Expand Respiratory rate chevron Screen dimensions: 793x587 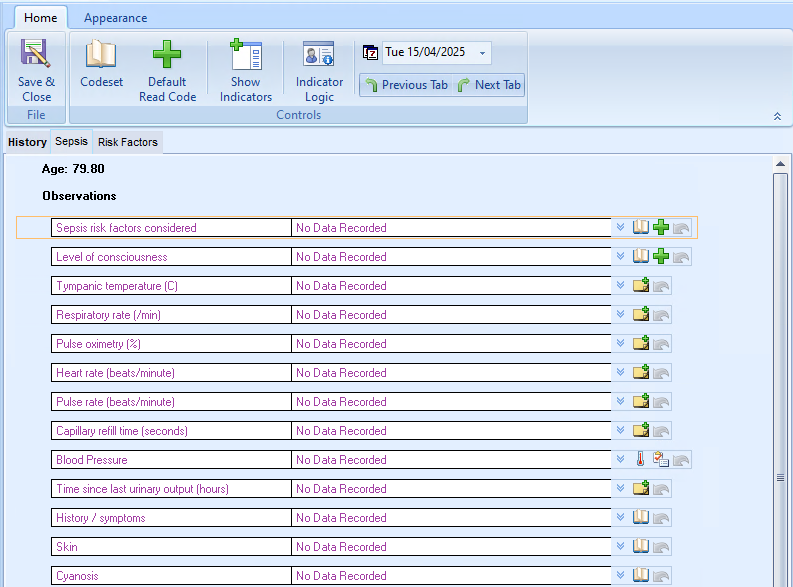click(621, 314)
